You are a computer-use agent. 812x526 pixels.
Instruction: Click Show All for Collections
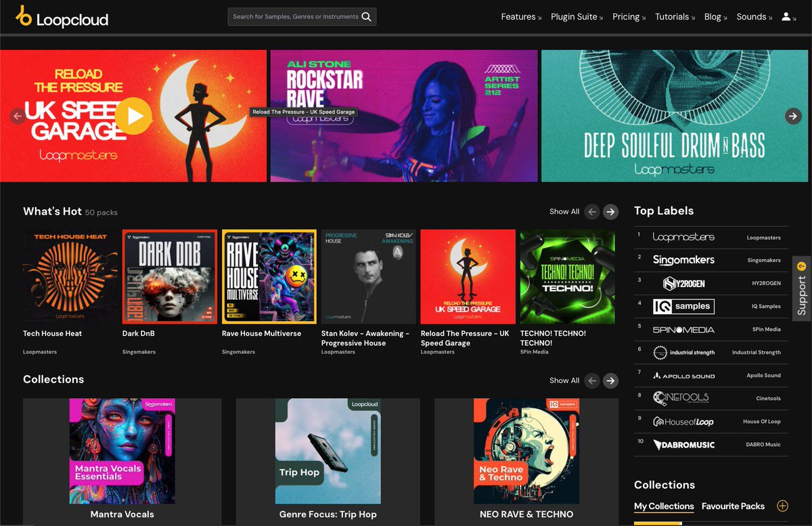(564, 380)
